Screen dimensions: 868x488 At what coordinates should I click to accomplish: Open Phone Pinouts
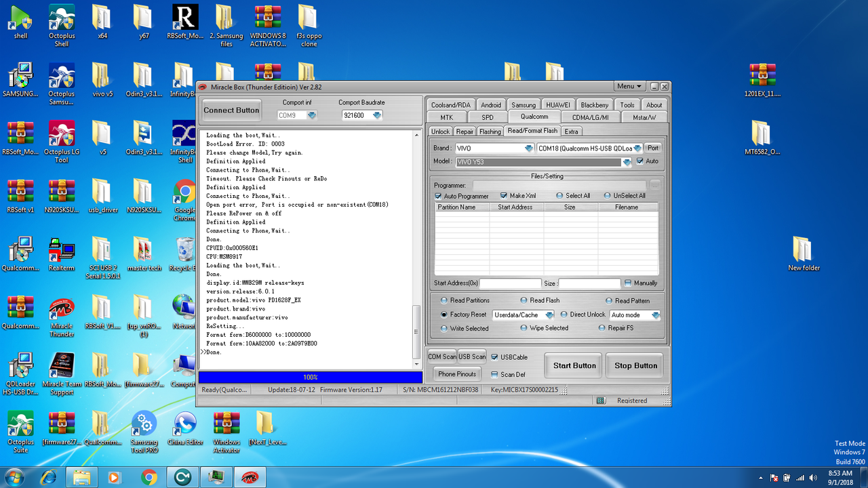[457, 373]
